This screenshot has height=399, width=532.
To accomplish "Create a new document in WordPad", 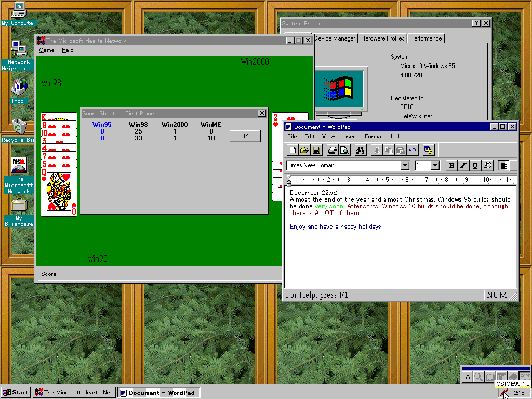I will point(292,150).
